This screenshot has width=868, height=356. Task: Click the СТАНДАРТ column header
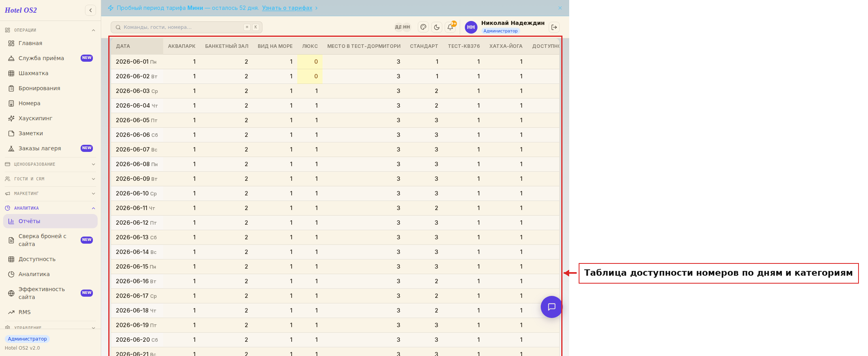pyautogui.click(x=424, y=46)
